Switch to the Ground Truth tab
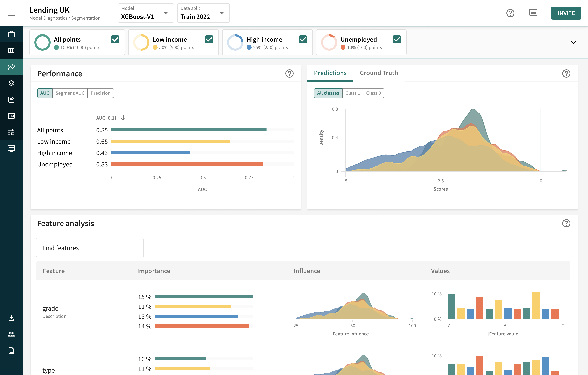This screenshot has width=588, height=375. pos(379,73)
